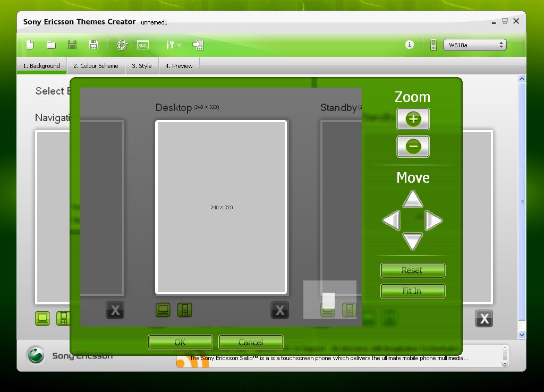
Task: Switch to the 4. Preview tab
Action: click(x=179, y=66)
